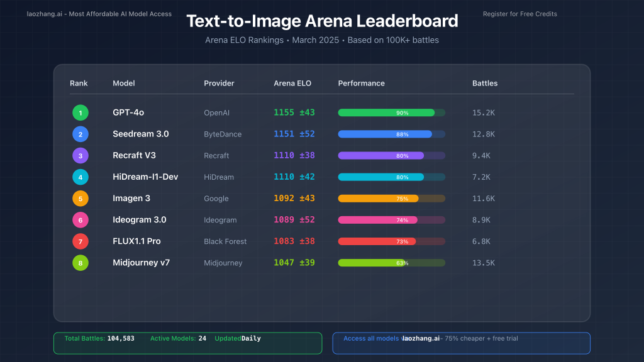Click the GPT-4o 90% performance bar
This screenshot has width=644, height=362.
tap(391, 112)
